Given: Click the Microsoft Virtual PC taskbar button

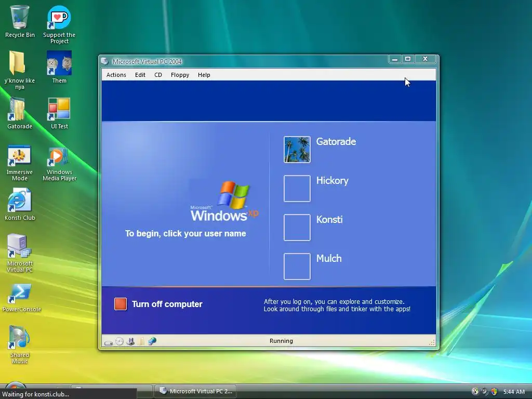Looking at the screenshot, I should coord(195,391).
